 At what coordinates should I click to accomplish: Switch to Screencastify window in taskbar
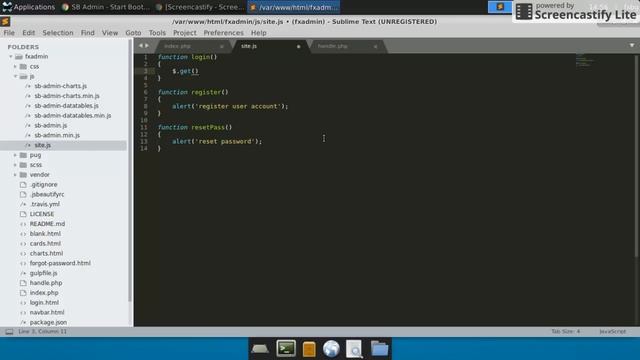[200, 7]
